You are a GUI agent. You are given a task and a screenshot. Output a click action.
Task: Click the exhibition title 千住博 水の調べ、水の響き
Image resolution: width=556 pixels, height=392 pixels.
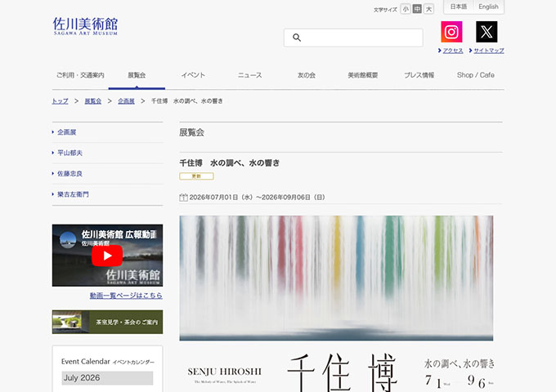(230, 163)
